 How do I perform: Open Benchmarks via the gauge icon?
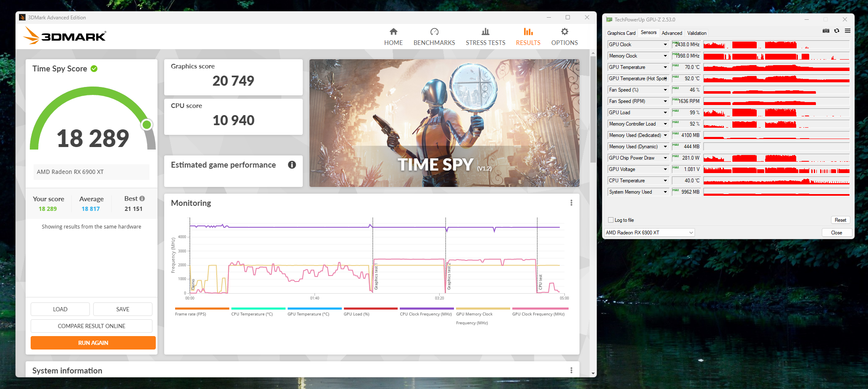click(434, 32)
